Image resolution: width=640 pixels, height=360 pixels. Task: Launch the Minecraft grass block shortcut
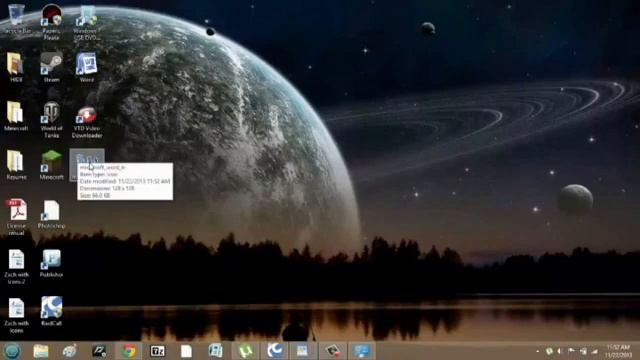(51, 165)
